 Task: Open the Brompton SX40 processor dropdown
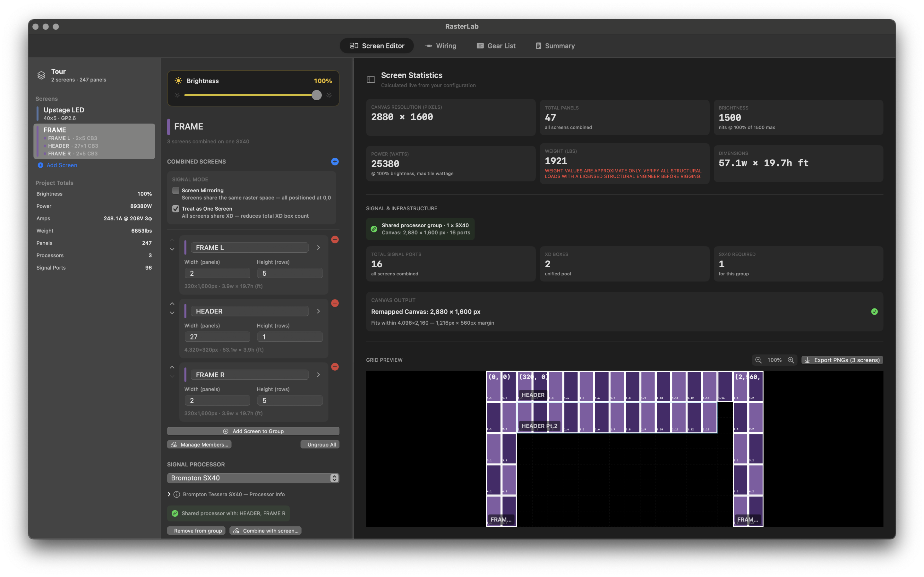pyautogui.click(x=253, y=478)
